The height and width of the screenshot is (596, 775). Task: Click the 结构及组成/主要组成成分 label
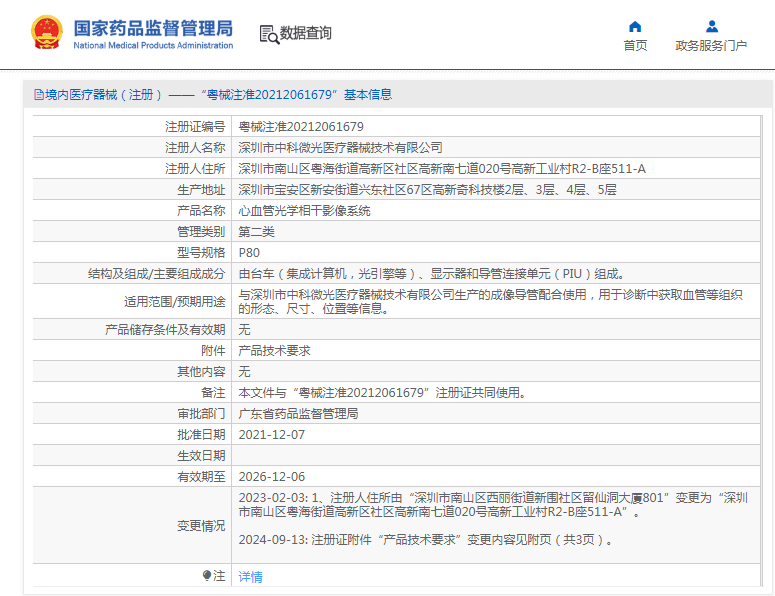point(156,273)
